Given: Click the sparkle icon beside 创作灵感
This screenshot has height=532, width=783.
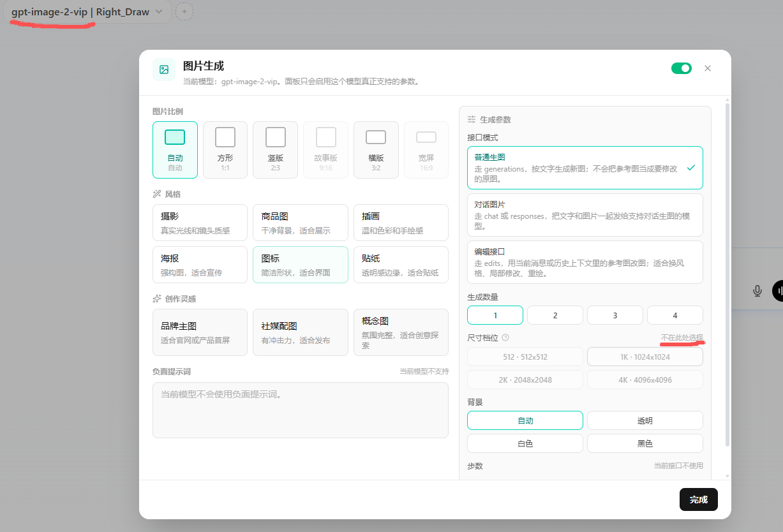Looking at the screenshot, I should pyautogui.click(x=157, y=299).
